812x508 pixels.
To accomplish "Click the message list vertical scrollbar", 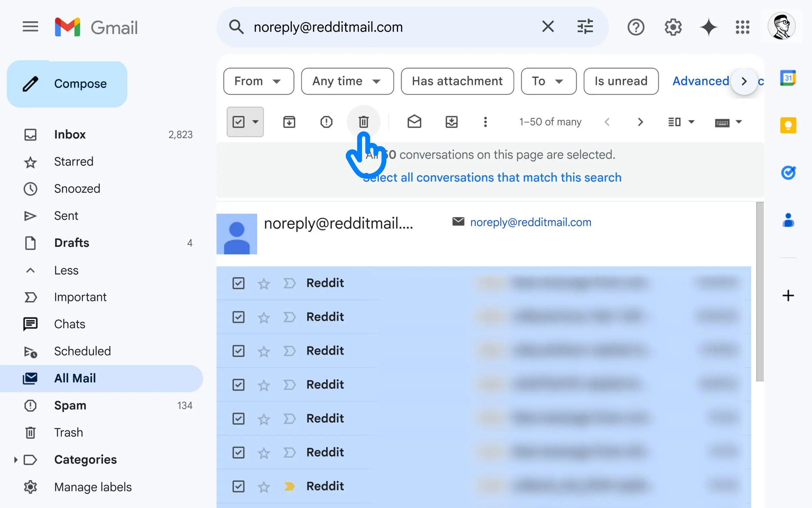I will pyautogui.click(x=760, y=291).
